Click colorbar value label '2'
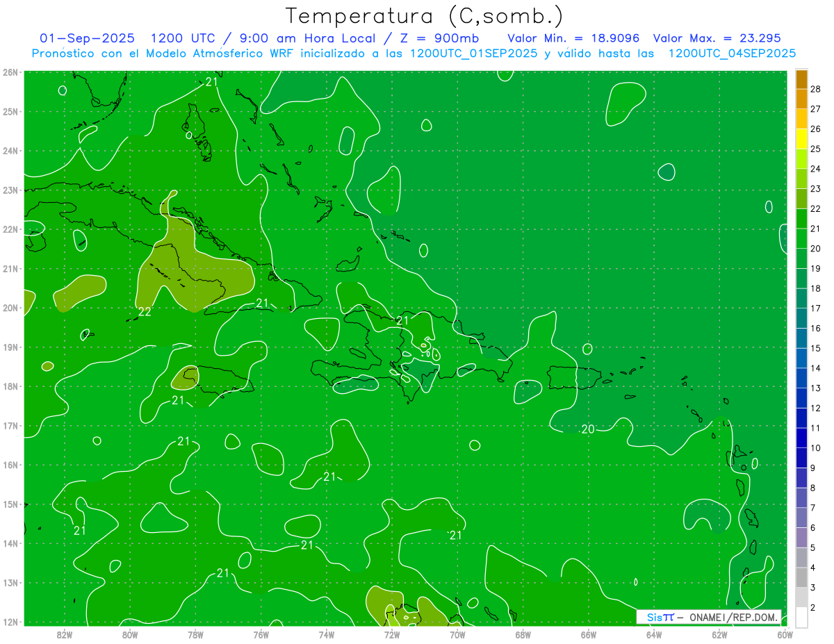Viewport: 834px width, 644px height. 813,608
